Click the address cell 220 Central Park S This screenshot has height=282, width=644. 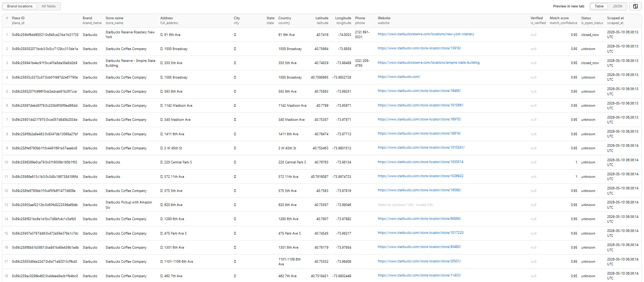176,162
